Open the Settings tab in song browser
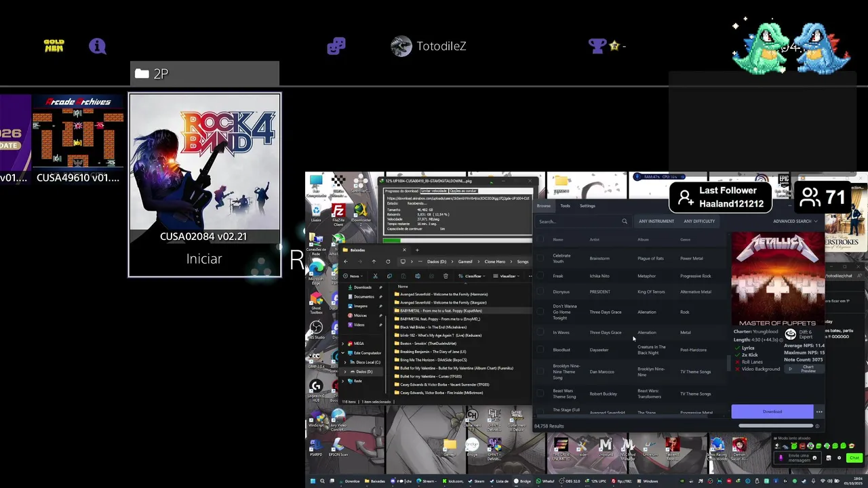This screenshot has height=488, width=868. coord(587,206)
